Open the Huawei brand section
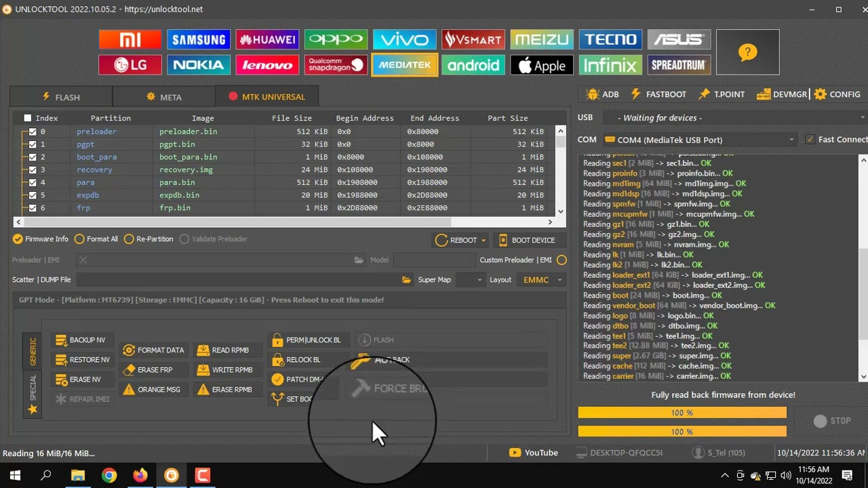This screenshot has width=868, height=488. coord(267,39)
